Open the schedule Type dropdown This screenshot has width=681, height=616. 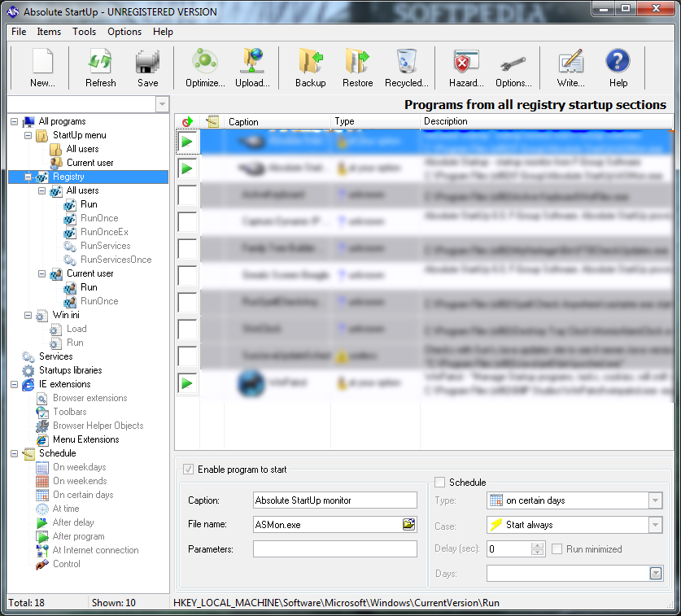point(656,500)
